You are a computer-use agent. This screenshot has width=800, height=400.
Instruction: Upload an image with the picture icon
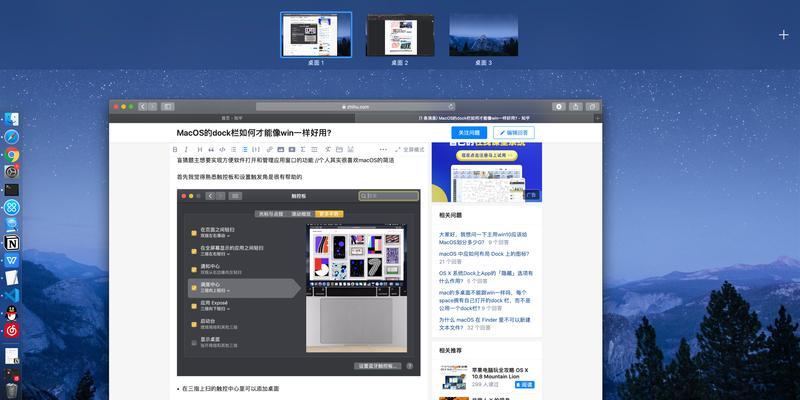click(281, 149)
